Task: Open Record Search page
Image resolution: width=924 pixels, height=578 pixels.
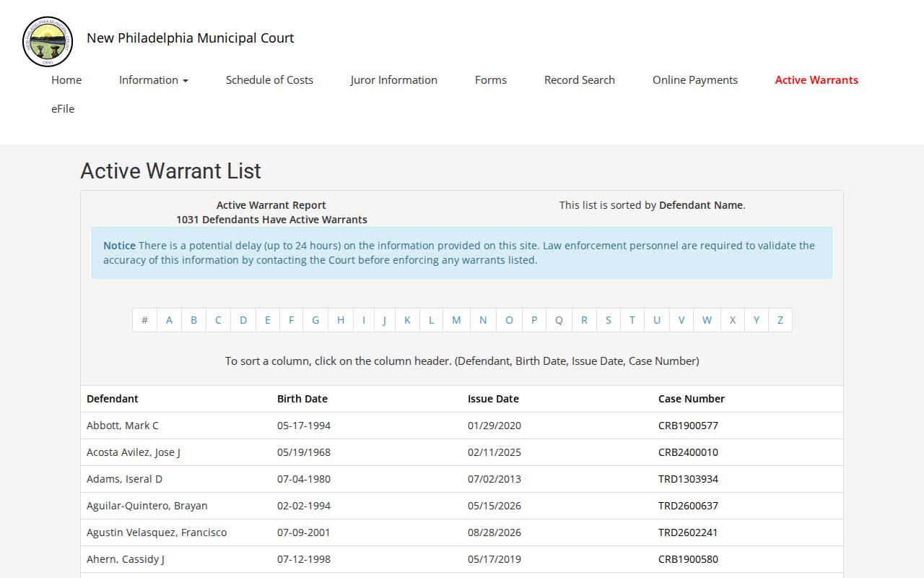Action: pyautogui.click(x=580, y=80)
